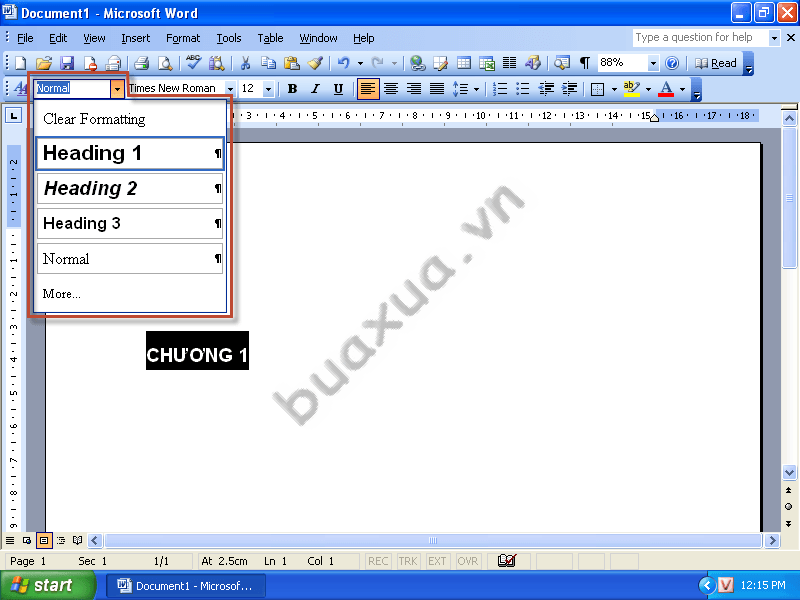Screen dimensions: 800x600
Task: Open a file with the Open folder icon
Action: [44, 63]
